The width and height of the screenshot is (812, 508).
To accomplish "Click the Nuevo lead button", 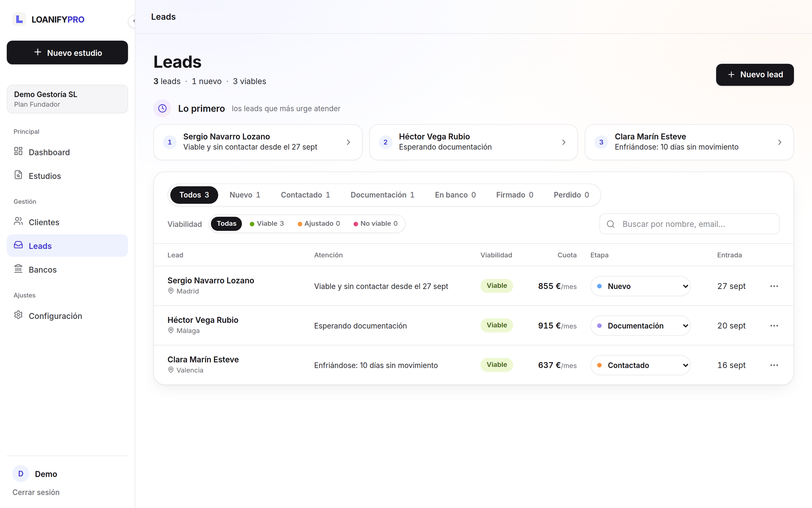I will pos(754,75).
